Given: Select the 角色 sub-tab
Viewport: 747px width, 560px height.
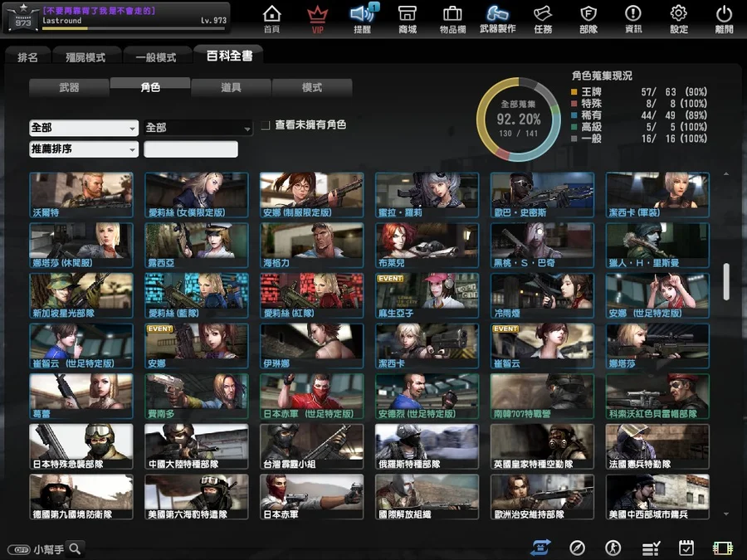Looking at the screenshot, I should [x=150, y=87].
